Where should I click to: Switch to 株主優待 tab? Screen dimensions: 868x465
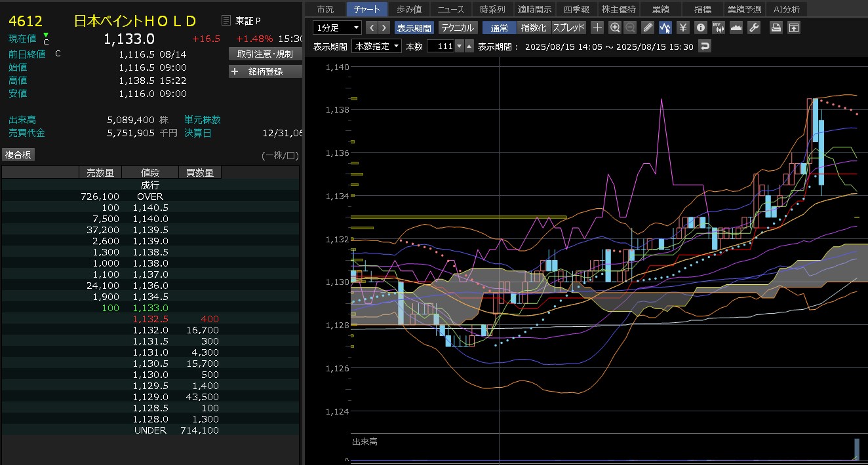coord(618,9)
